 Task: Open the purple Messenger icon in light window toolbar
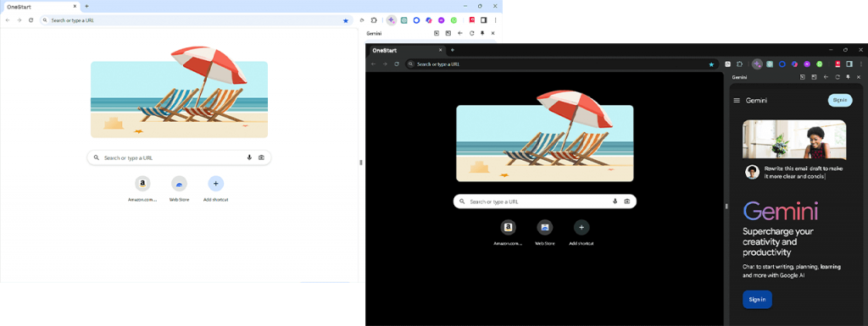(x=441, y=20)
